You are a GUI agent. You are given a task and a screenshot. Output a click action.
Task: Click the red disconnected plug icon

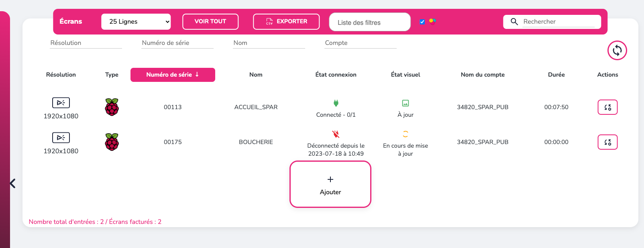(x=336, y=134)
